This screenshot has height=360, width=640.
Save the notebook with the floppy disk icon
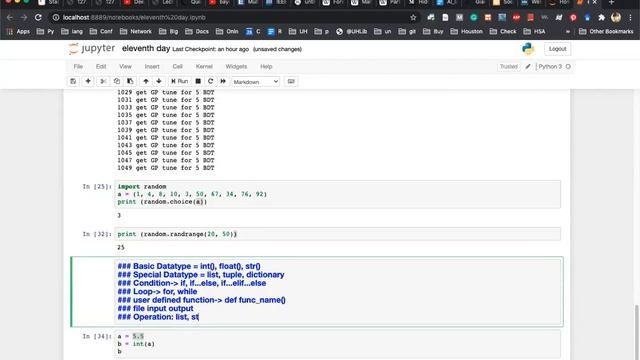[73, 81]
